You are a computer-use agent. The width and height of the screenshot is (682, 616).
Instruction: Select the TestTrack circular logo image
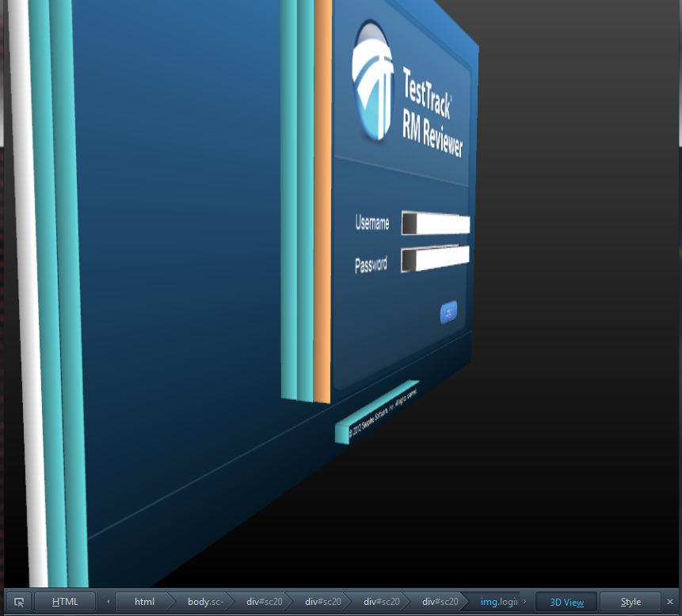coord(373,81)
